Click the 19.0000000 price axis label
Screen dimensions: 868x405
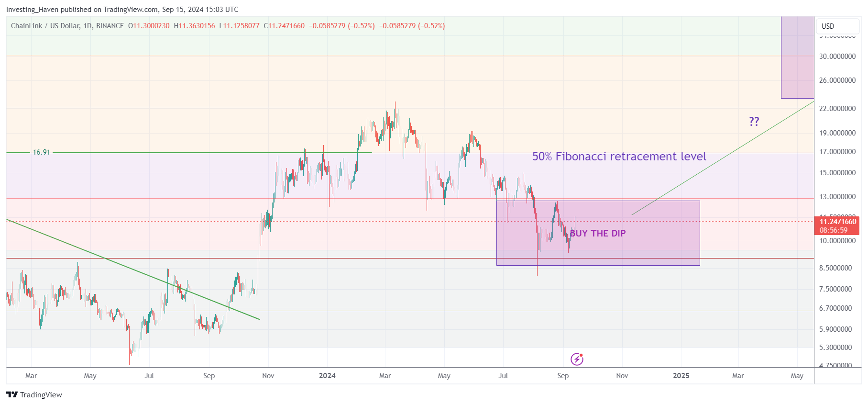[837, 133]
